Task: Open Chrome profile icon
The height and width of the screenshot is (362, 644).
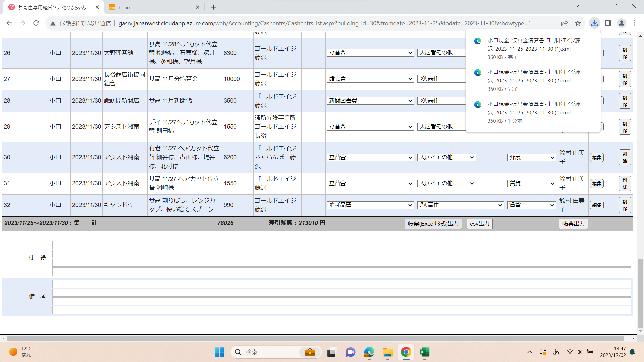Action: pyautogui.click(x=621, y=23)
